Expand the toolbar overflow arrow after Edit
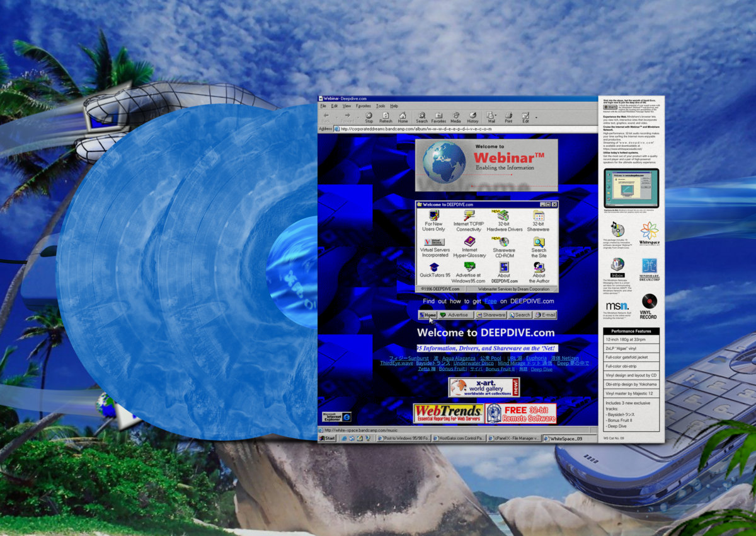756x536 pixels. [x=537, y=117]
